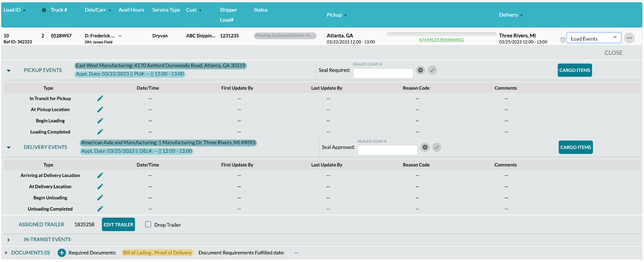This screenshot has height=262, width=644.
Task: Expand the Documents (0) section
Action: 6,253
